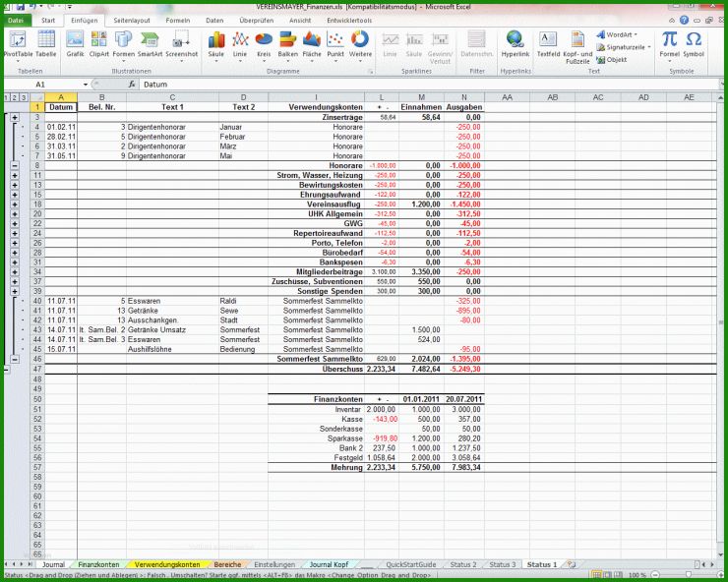Click the function fx button

pyautogui.click(x=132, y=85)
